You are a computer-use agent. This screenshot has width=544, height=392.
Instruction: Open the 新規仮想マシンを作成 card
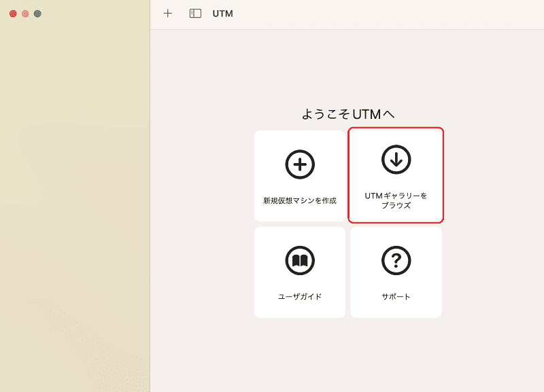click(300, 176)
